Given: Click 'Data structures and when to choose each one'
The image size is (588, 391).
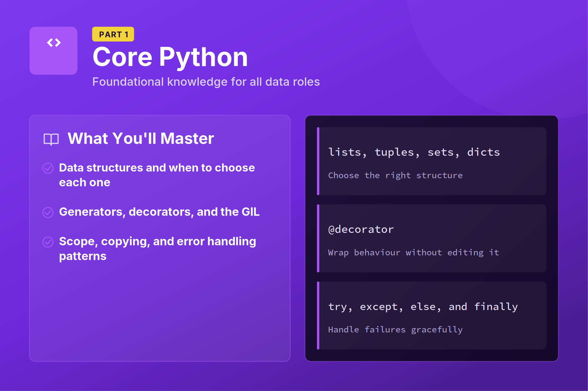Looking at the screenshot, I should tap(157, 175).
